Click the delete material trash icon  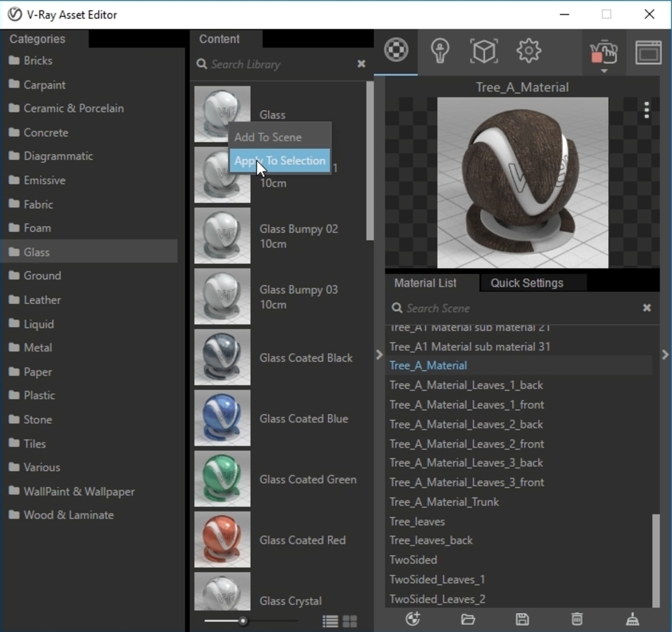pyautogui.click(x=577, y=619)
